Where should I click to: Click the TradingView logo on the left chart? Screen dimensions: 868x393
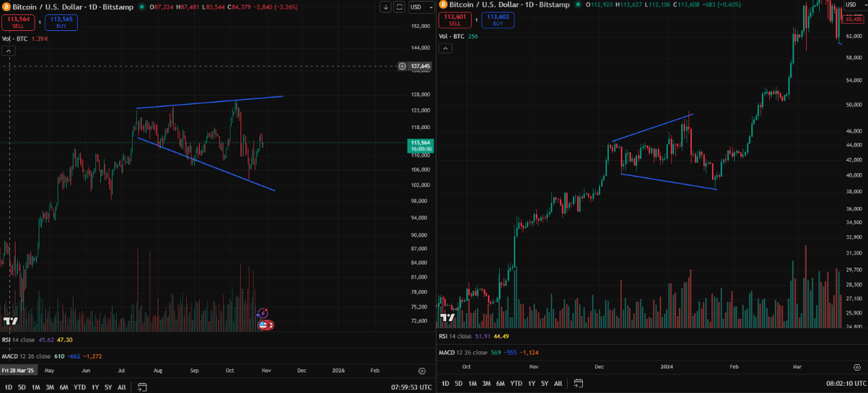[x=11, y=321]
